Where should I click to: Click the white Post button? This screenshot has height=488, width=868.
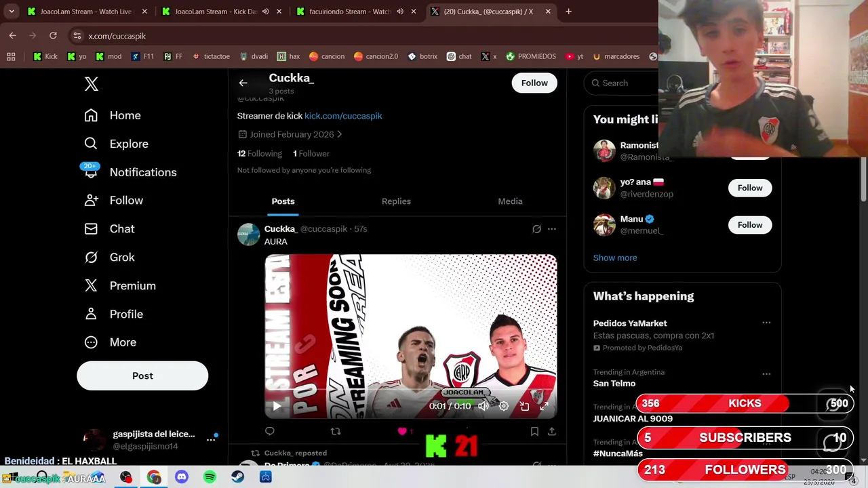point(142,375)
